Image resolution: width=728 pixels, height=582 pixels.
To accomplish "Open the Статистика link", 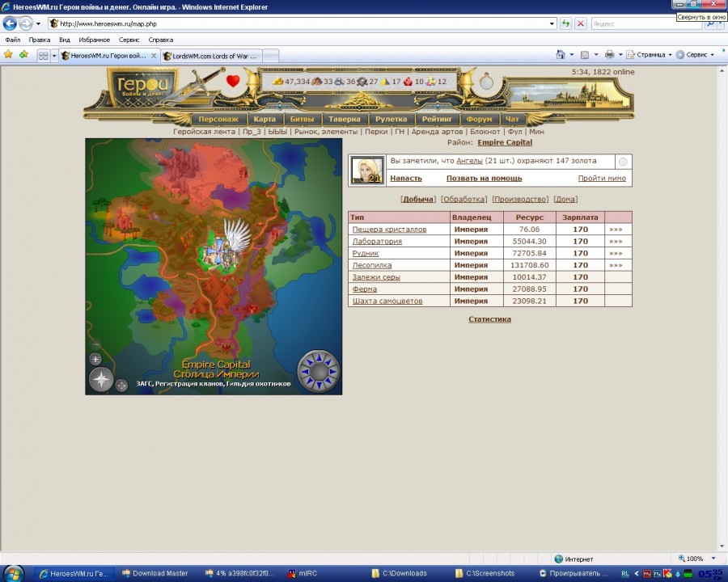I will 490,319.
